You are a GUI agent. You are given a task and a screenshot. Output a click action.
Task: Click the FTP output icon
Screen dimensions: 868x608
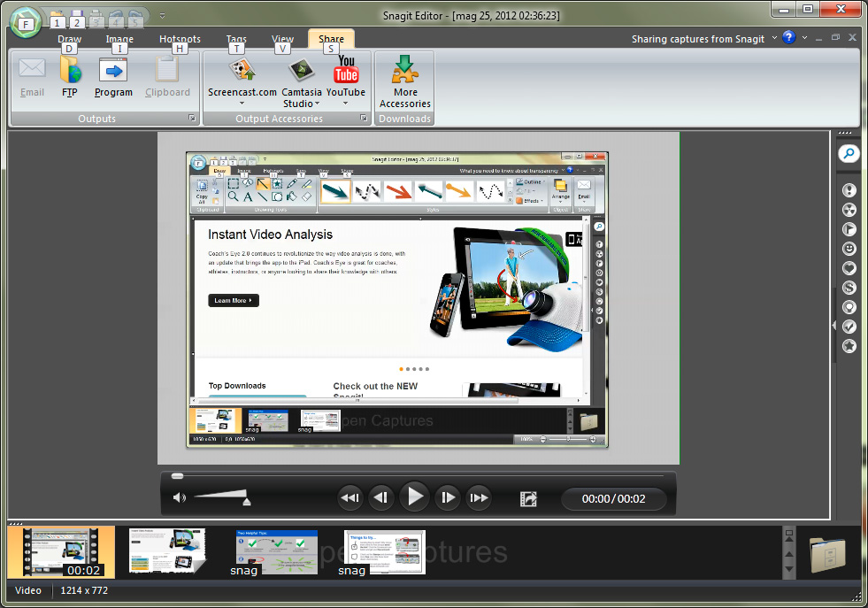click(x=70, y=71)
